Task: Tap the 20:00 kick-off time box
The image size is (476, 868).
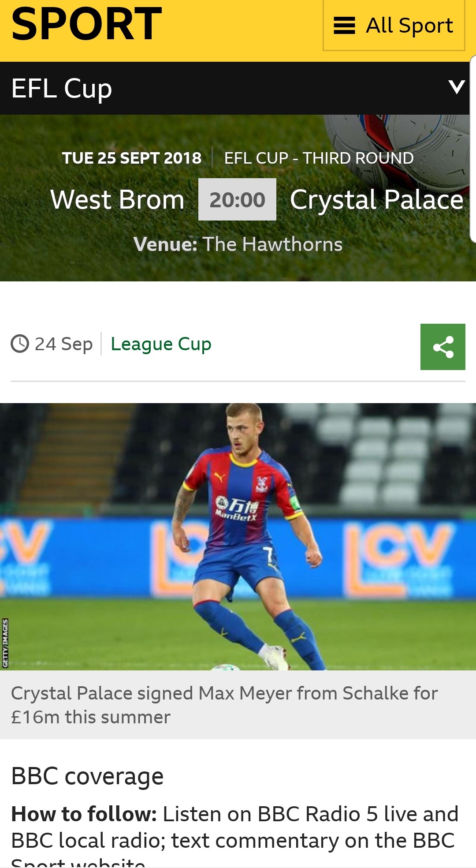Action: click(237, 199)
